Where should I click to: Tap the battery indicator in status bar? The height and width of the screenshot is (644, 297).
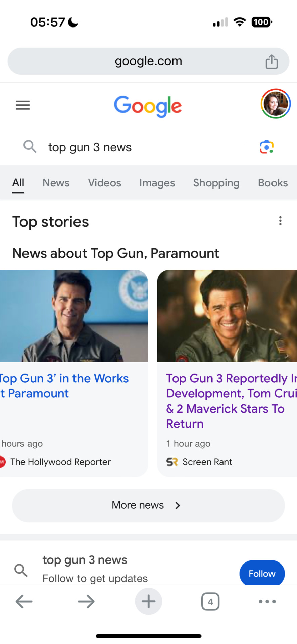(262, 22)
